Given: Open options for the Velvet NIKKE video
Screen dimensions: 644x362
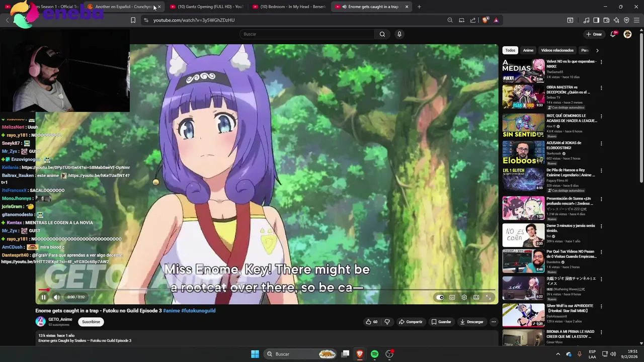Looking at the screenshot, I should click(601, 62).
